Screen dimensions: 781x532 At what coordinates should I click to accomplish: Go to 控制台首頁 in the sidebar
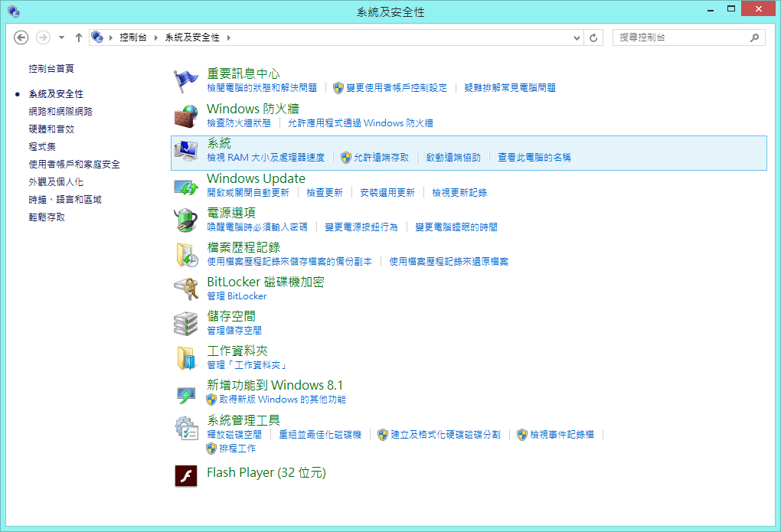pos(51,69)
